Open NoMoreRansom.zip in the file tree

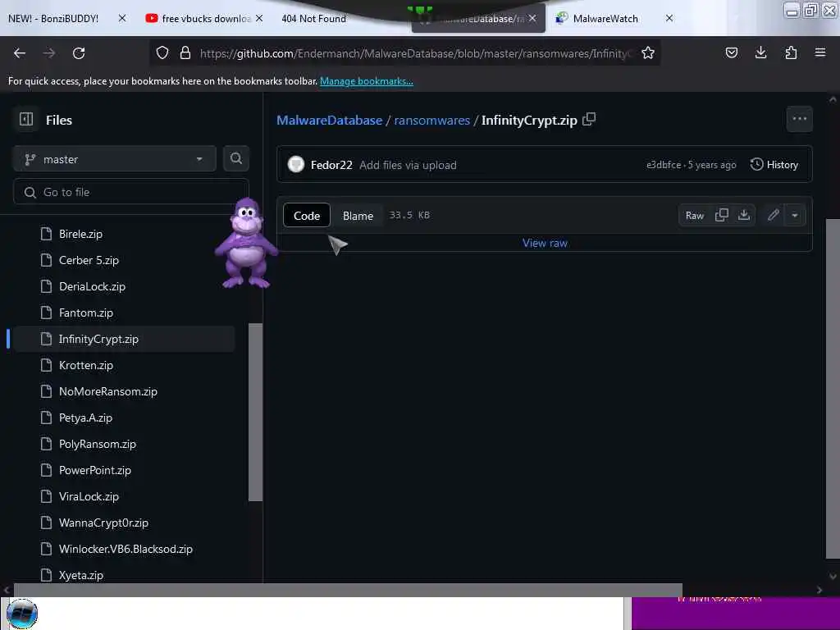pos(107,391)
